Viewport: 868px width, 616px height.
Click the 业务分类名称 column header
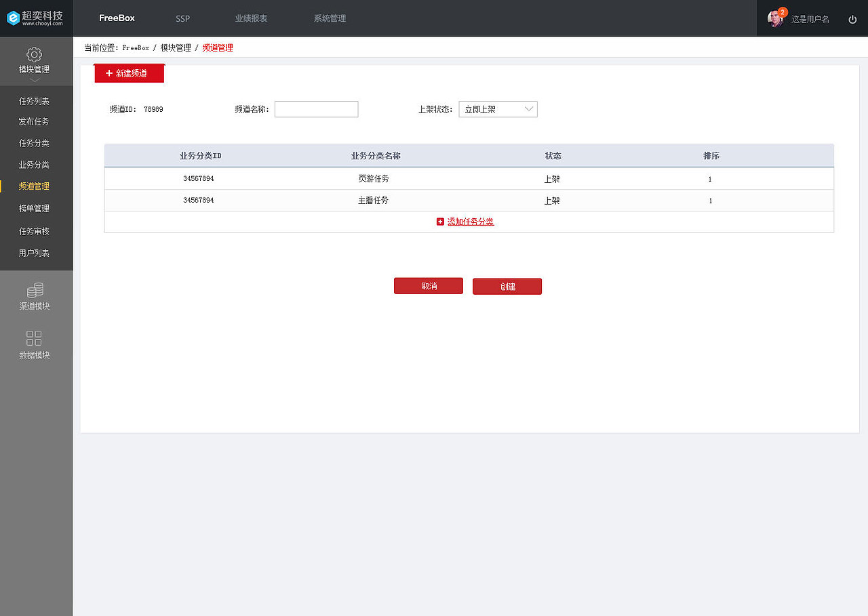pyautogui.click(x=376, y=156)
